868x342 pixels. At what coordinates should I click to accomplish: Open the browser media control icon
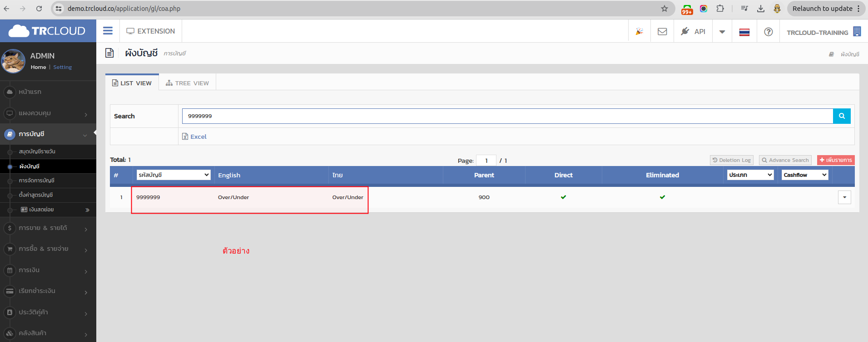coord(744,9)
